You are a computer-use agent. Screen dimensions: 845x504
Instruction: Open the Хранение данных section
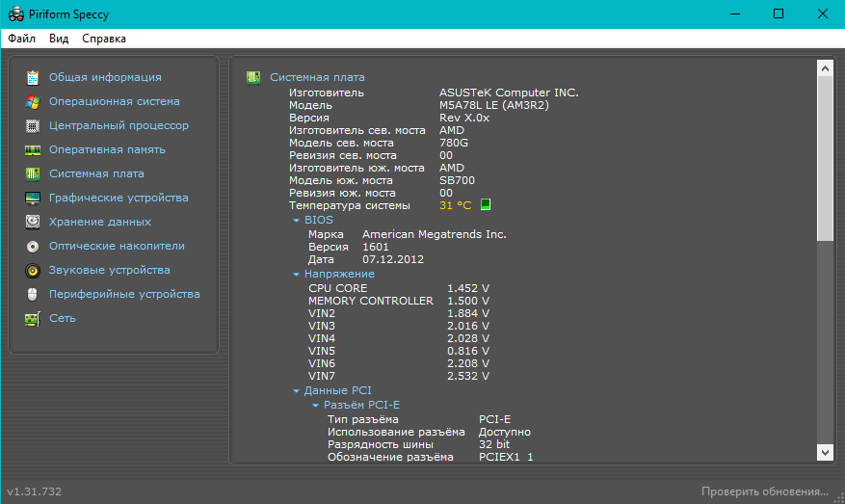pos(99,222)
